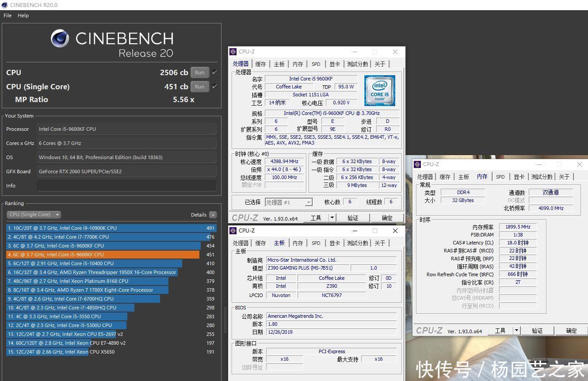Screen dimensions: 588x381
Task: Switch to 处理器 tab in memory CPU-Z window
Action: coord(425,177)
